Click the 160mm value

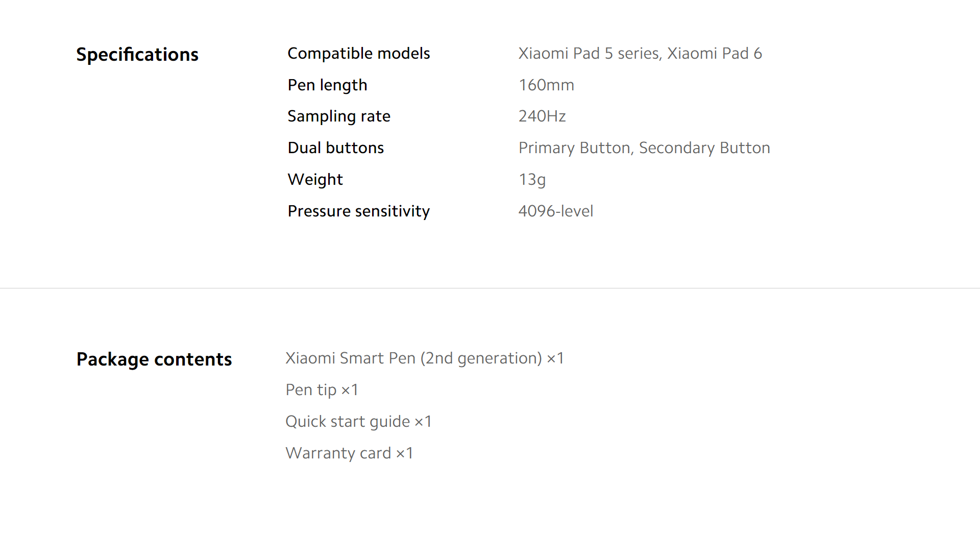pos(546,85)
